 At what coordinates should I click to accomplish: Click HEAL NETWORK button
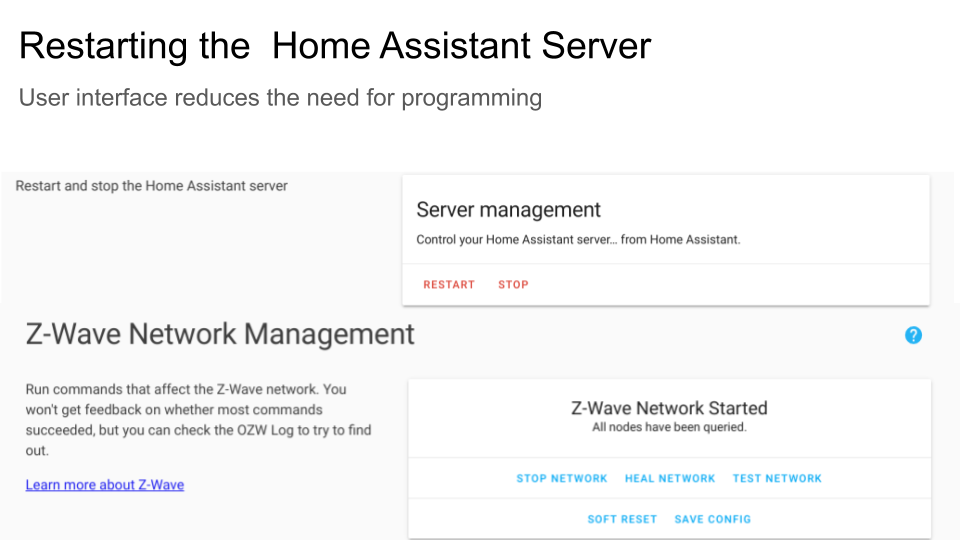click(670, 478)
